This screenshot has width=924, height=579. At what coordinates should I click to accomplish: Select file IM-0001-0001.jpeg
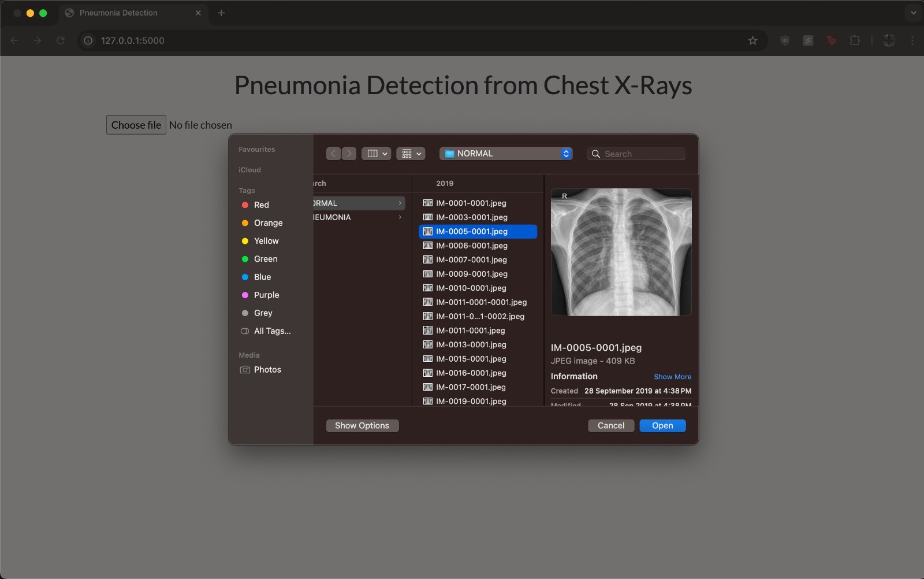point(471,203)
